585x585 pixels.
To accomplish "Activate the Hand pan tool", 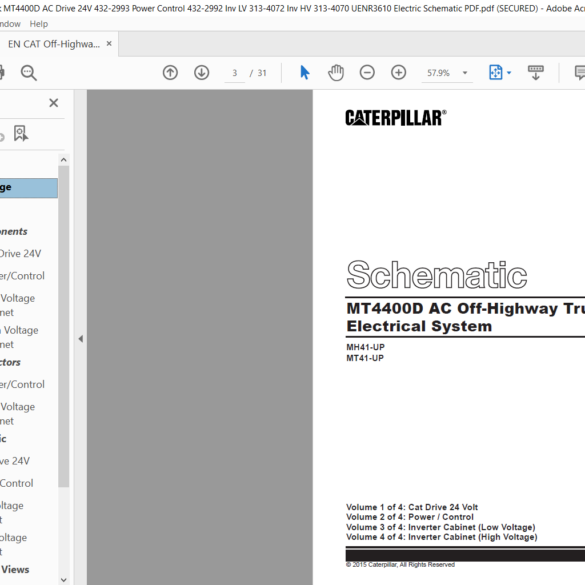I will click(336, 72).
